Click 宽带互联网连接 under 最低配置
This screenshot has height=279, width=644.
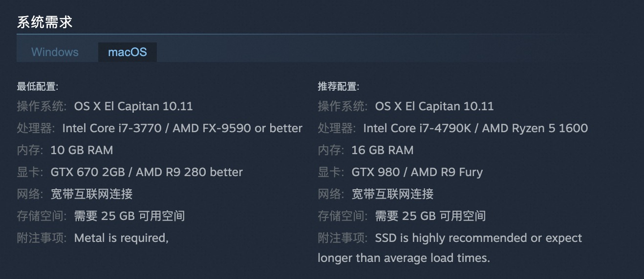point(92,194)
